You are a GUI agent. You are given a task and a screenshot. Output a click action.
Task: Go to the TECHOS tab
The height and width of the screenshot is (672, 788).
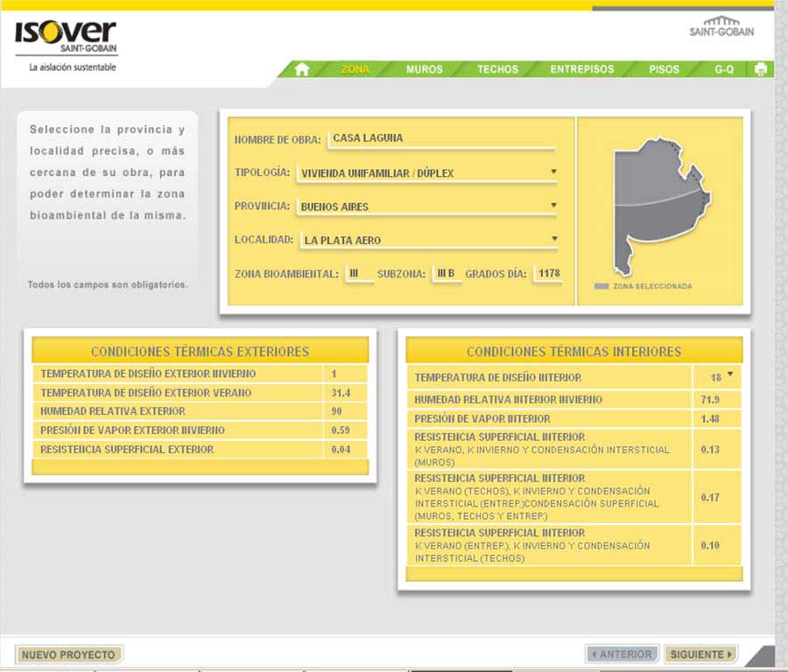[x=497, y=69]
